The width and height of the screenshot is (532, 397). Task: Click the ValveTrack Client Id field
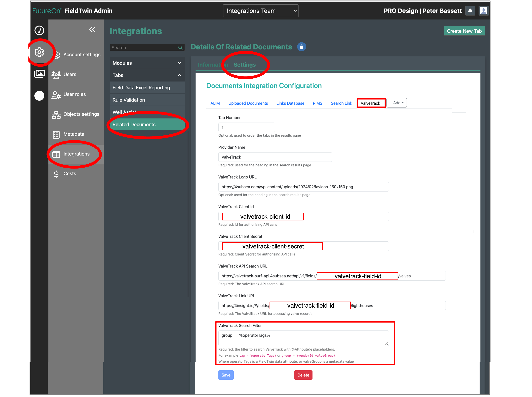[x=303, y=217]
